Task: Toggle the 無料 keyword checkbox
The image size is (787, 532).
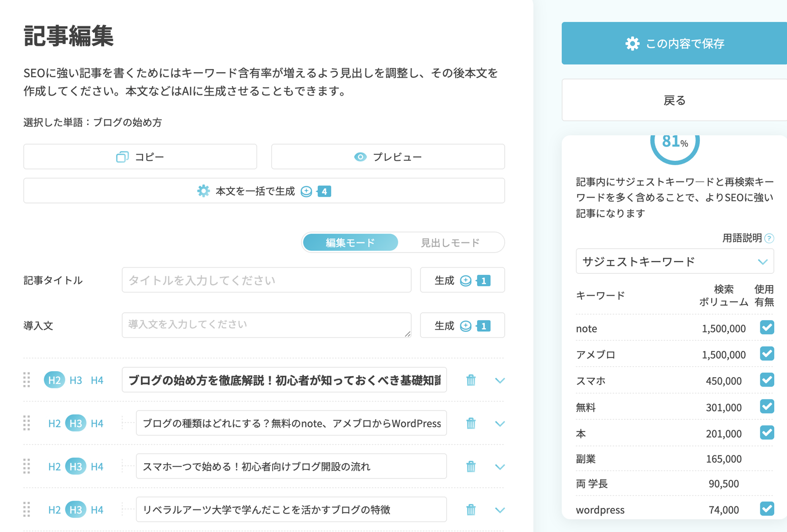Action: click(767, 407)
